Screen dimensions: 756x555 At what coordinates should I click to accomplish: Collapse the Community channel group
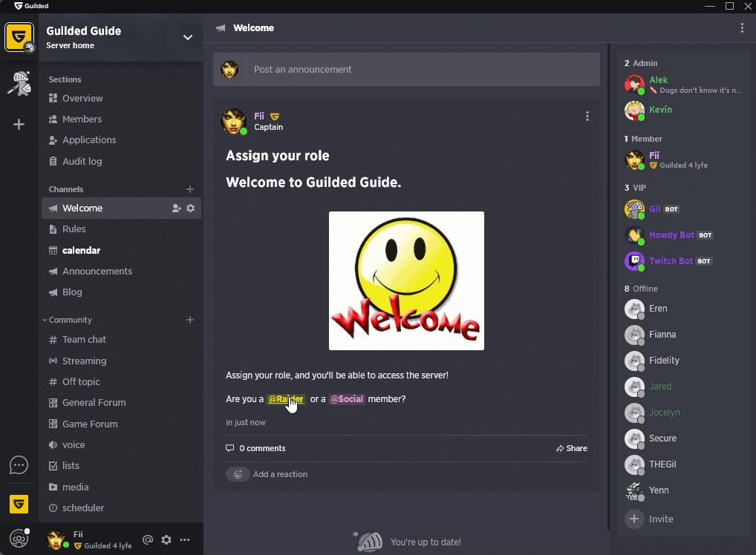45,320
